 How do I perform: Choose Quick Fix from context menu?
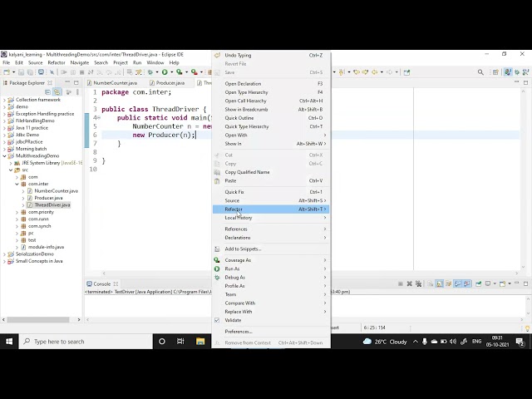pos(271,192)
